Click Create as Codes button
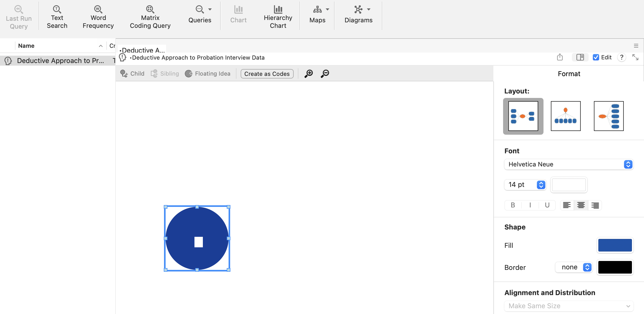This screenshot has width=644, height=314. pyautogui.click(x=267, y=74)
